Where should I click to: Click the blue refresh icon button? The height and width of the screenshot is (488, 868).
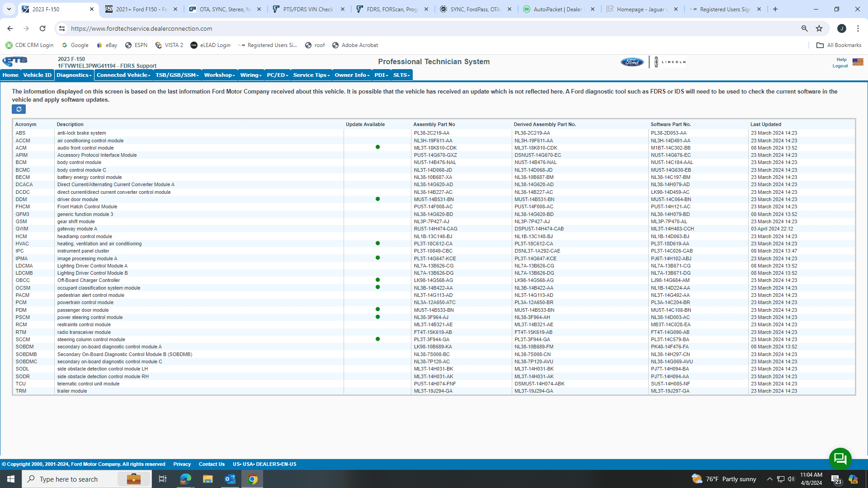click(19, 109)
